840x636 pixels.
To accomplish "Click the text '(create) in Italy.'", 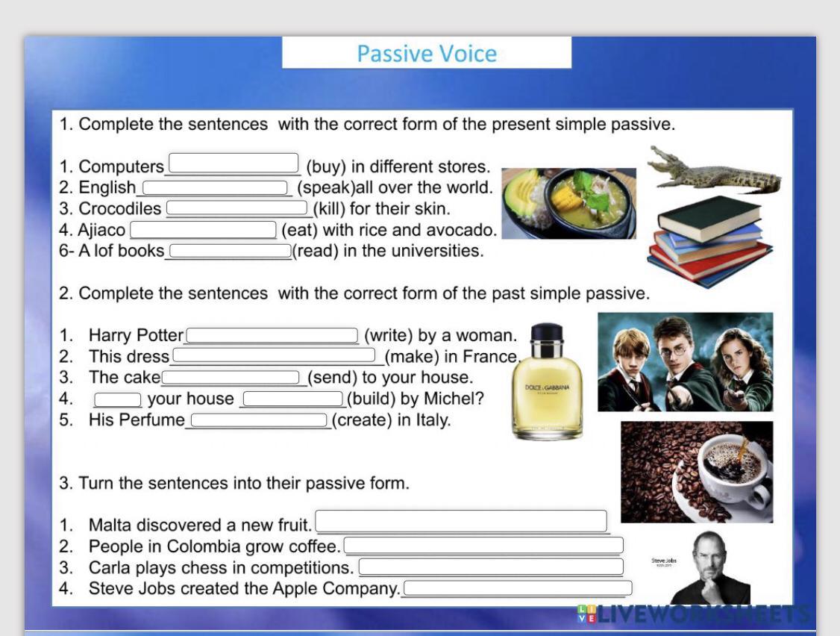I will click(x=391, y=420).
